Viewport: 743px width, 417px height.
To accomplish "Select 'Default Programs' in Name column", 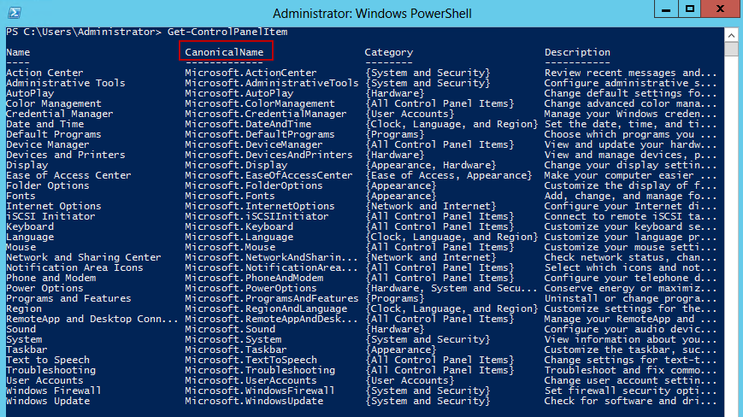I will pos(54,134).
